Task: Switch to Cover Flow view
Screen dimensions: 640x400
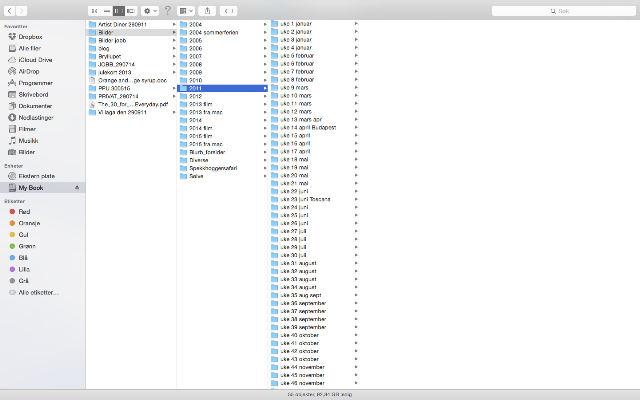Action: (131, 11)
